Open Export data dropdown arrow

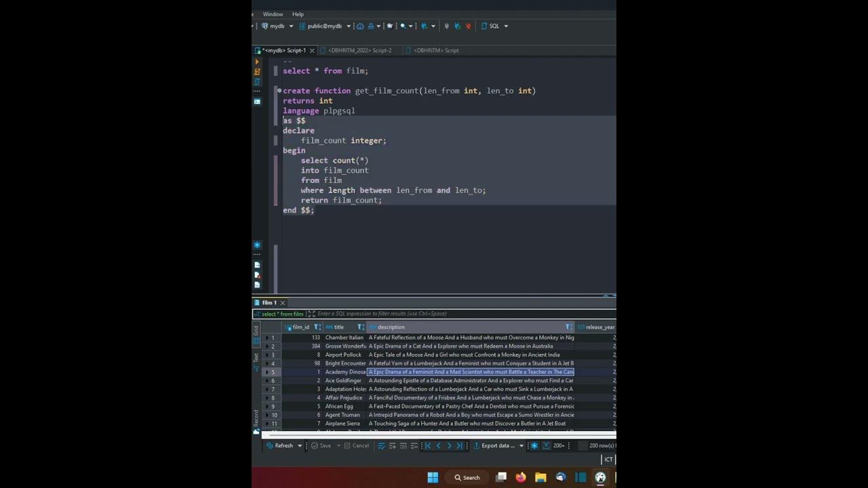click(x=521, y=445)
